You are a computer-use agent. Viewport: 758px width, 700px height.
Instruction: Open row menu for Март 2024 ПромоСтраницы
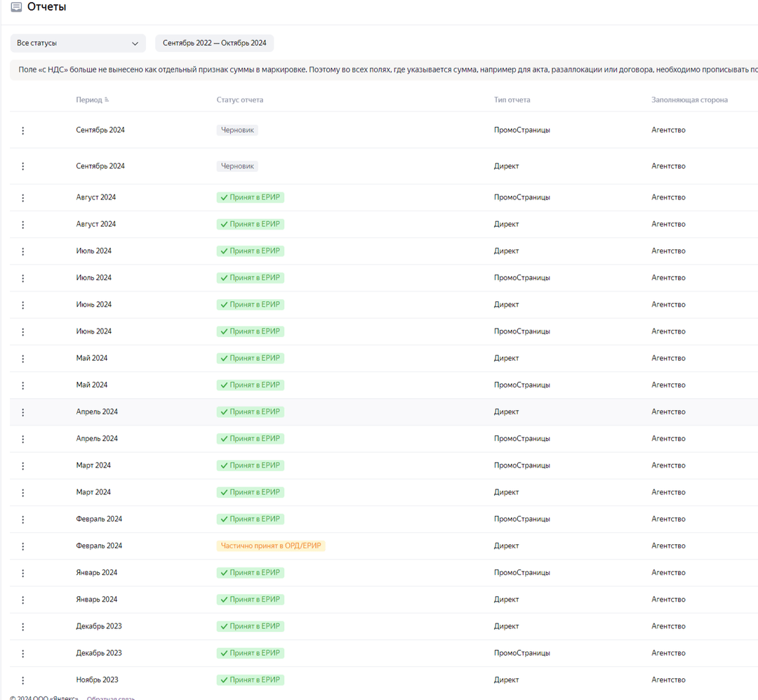[x=22, y=466]
